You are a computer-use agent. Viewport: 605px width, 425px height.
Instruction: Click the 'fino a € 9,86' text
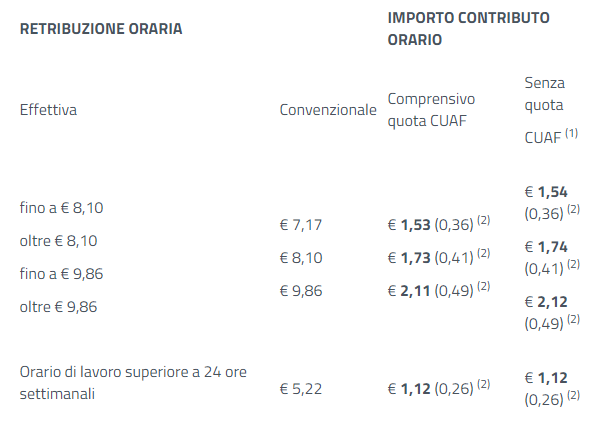tap(61, 274)
